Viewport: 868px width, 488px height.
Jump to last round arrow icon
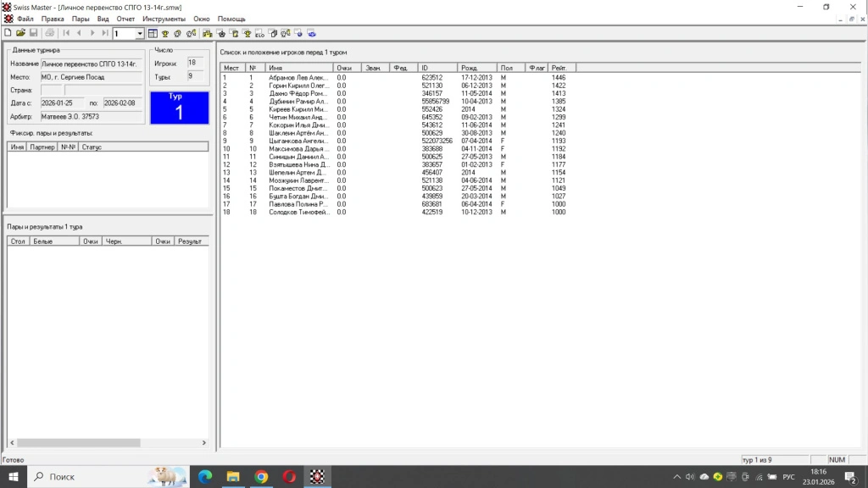[x=105, y=33]
